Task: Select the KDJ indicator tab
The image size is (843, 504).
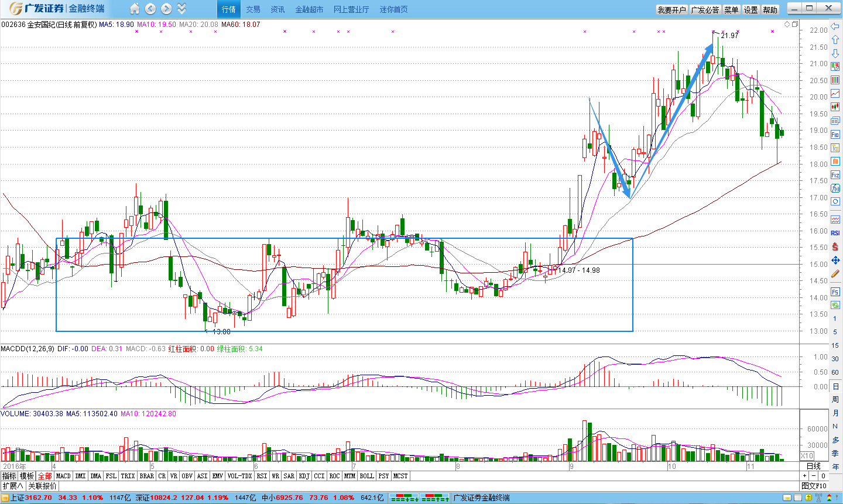Action: [304, 476]
